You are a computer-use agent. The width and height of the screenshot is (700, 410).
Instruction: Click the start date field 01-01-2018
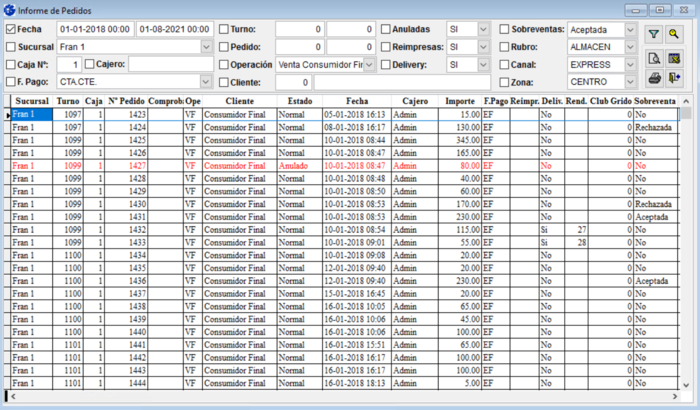tap(95, 29)
